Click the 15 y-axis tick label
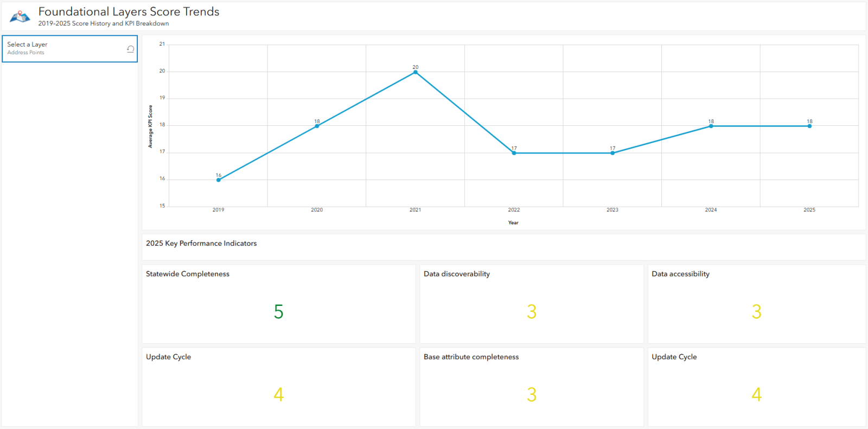 coord(162,206)
